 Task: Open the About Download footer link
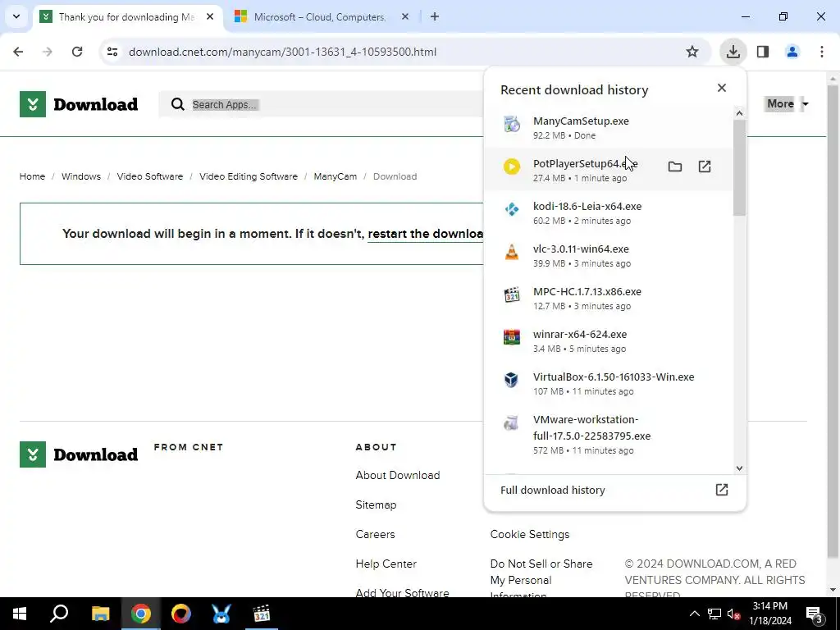point(398,475)
